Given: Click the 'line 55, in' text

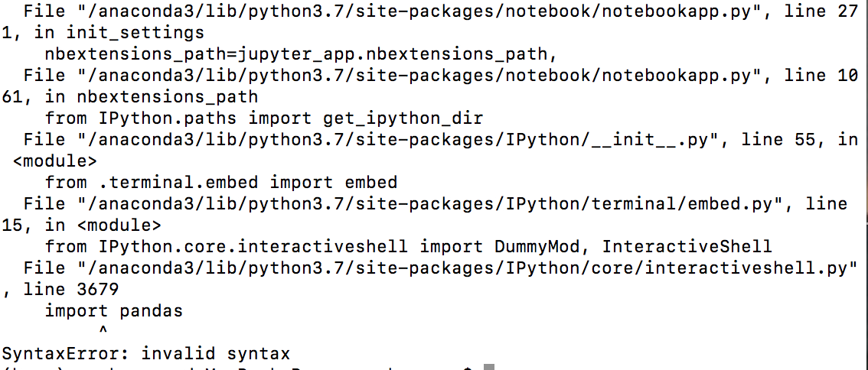Looking at the screenshot, I should (x=783, y=139).
